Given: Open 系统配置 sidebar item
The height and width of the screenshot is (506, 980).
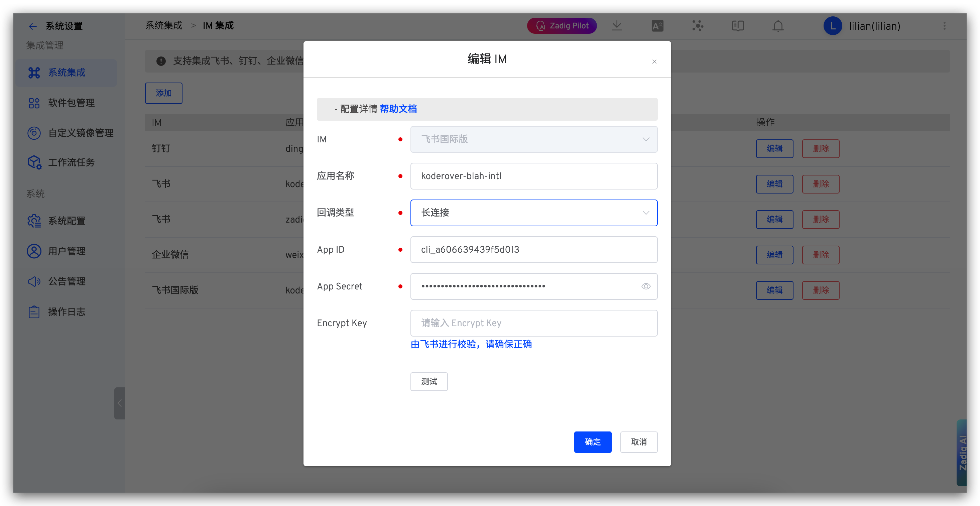Looking at the screenshot, I should click(x=66, y=221).
